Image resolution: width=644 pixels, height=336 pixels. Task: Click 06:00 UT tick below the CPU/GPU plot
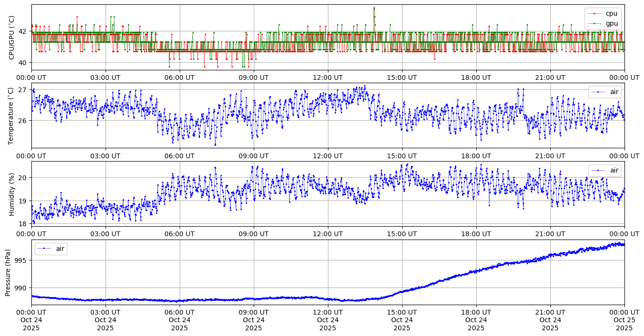click(179, 77)
